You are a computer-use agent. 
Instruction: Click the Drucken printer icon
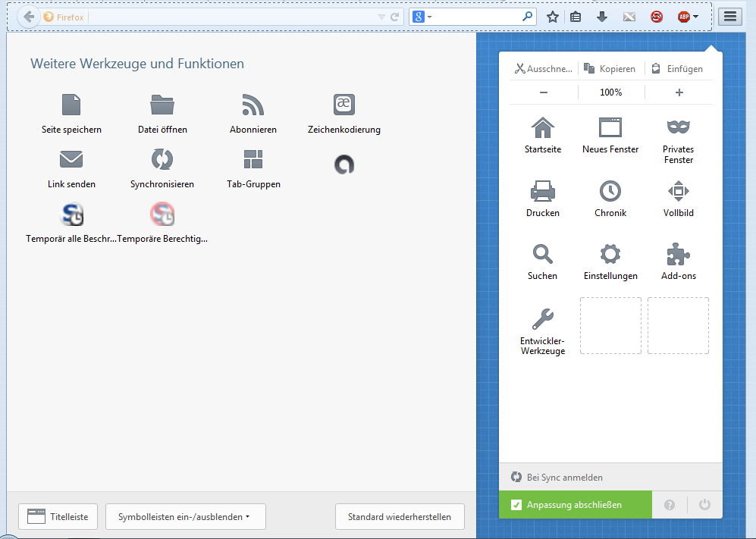click(543, 191)
